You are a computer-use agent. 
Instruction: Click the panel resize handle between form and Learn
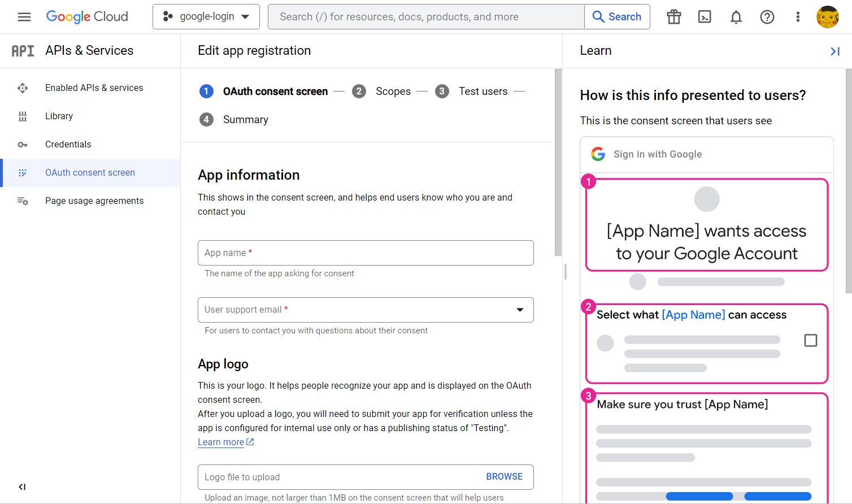click(566, 272)
